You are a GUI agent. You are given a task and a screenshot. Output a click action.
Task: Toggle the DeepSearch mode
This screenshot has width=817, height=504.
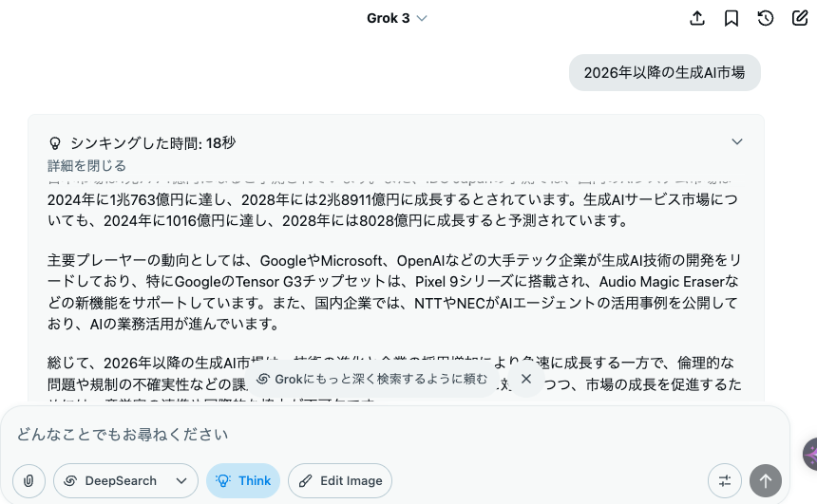point(113,480)
